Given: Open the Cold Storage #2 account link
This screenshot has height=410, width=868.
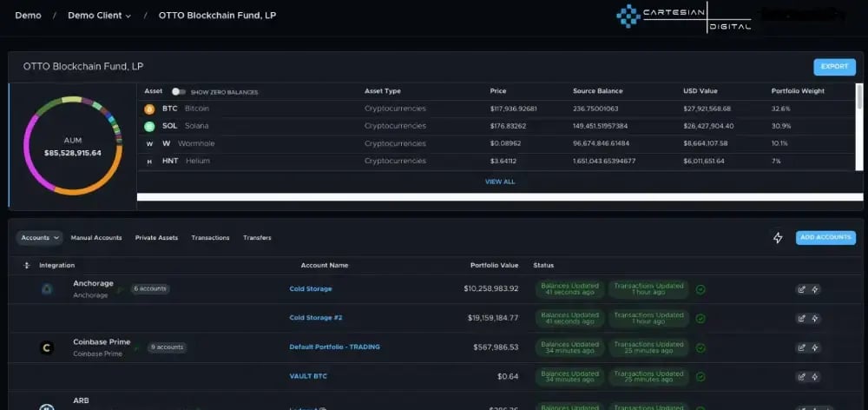Looking at the screenshot, I should [316, 318].
